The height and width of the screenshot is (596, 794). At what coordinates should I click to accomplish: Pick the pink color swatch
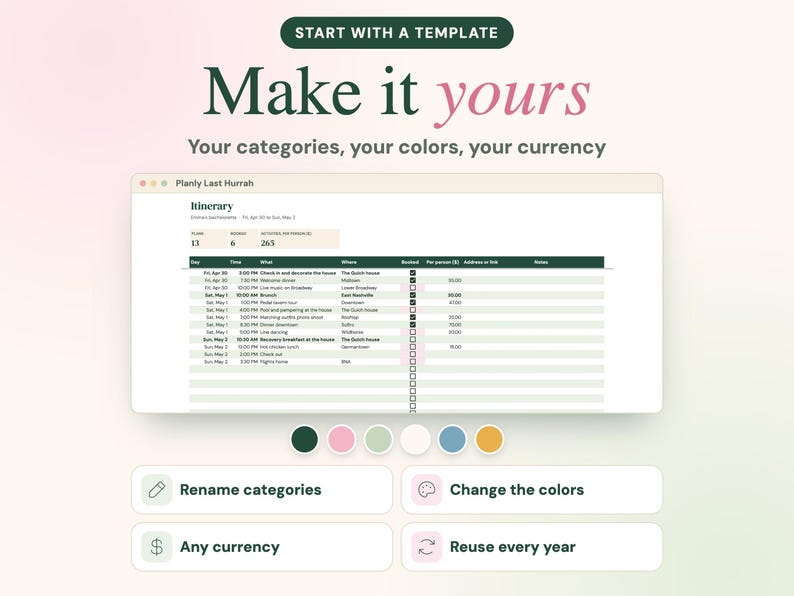coord(342,439)
